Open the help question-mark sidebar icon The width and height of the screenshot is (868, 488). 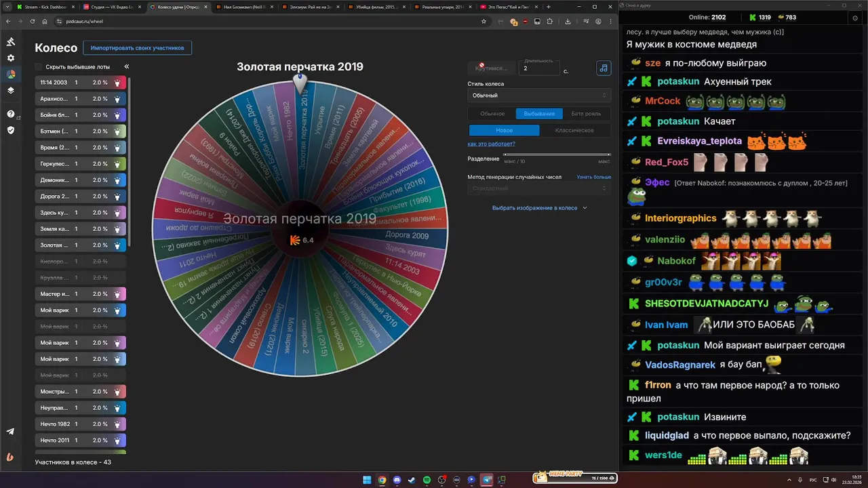click(11, 114)
